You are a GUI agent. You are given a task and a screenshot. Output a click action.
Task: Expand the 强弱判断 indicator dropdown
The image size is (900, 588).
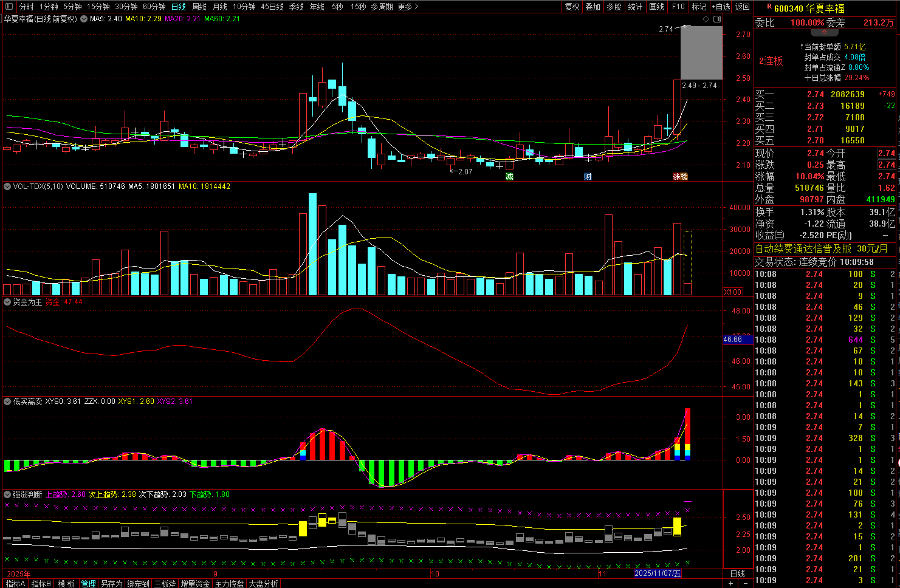point(7,494)
